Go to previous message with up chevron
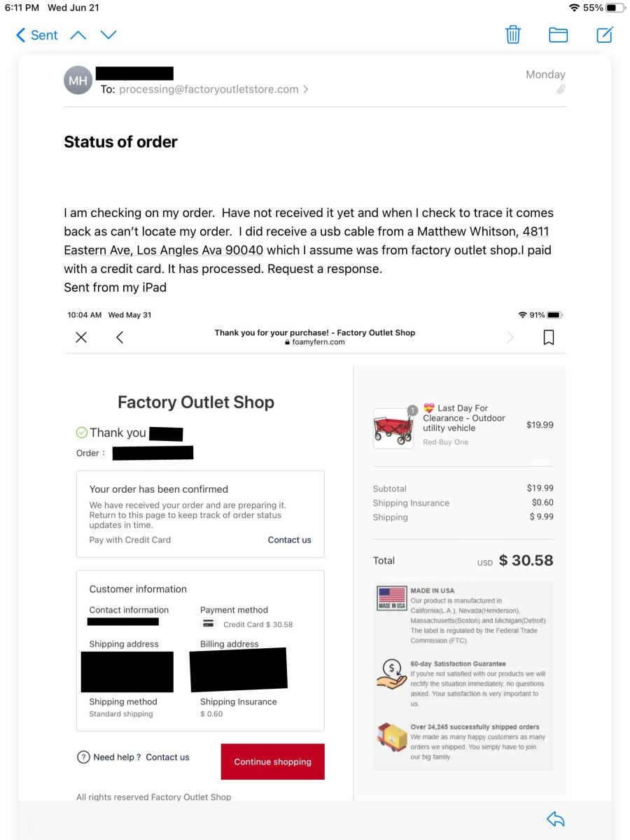 [78, 35]
